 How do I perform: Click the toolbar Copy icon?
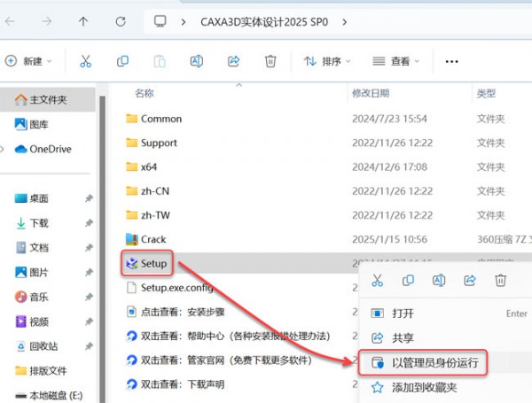pyautogui.click(x=122, y=61)
